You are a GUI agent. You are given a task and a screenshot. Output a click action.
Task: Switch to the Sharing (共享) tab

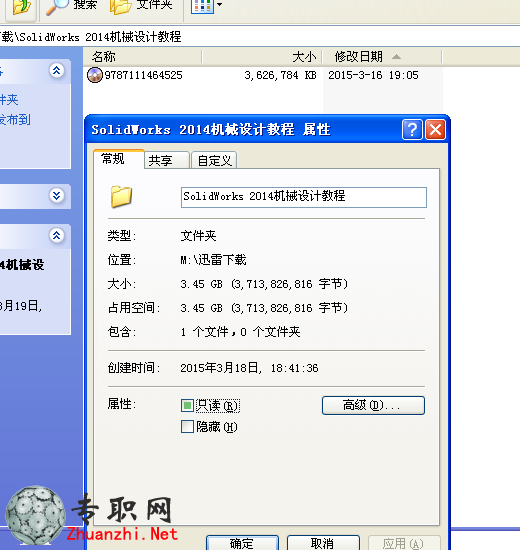(x=167, y=160)
